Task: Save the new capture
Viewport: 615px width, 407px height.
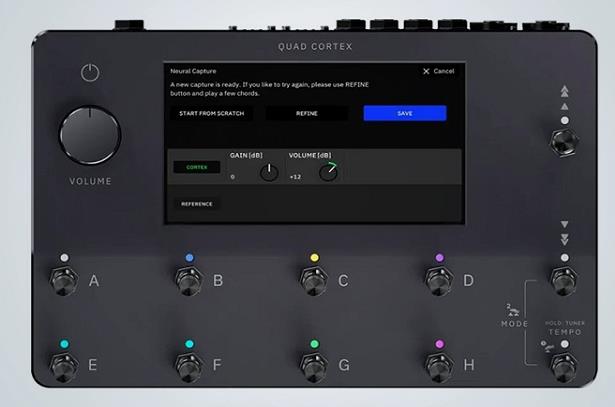Action: 405,113
